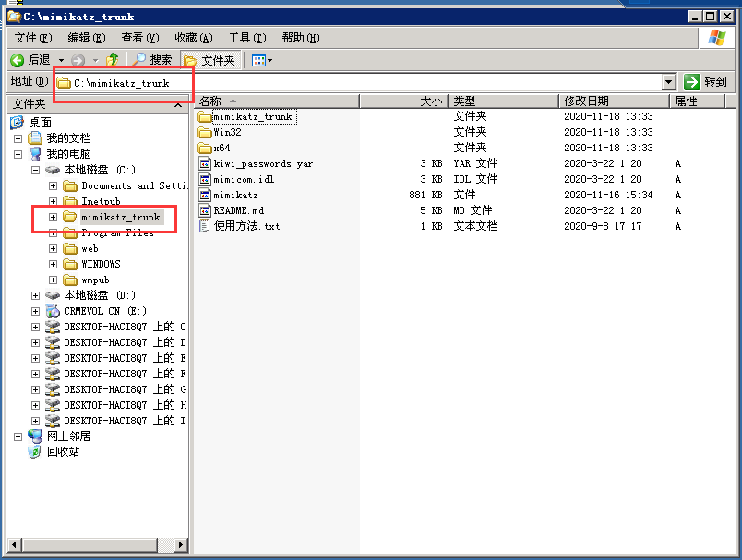Collapse Local Disk (C:) tree node
Viewport: 742px width, 560px height.
point(35,170)
